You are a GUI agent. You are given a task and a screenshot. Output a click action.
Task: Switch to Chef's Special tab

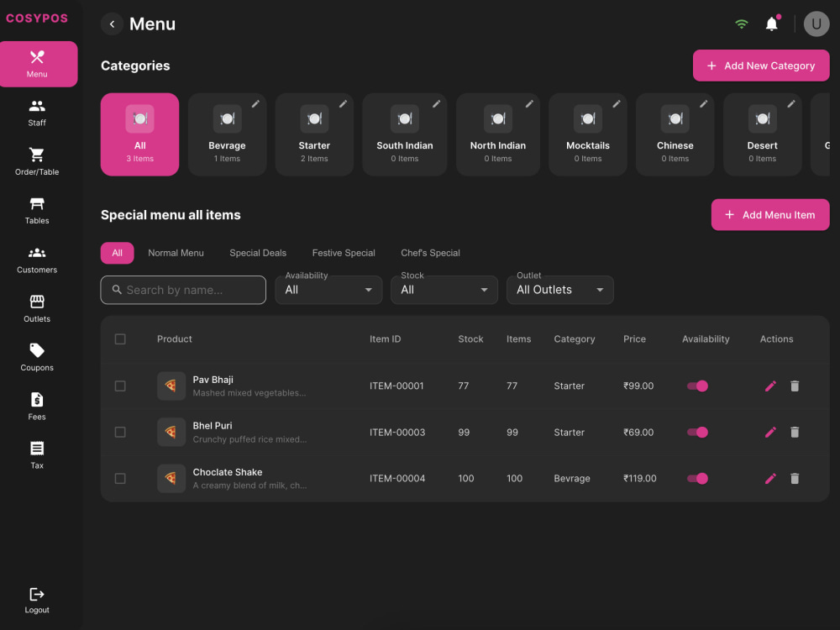pyautogui.click(x=430, y=253)
